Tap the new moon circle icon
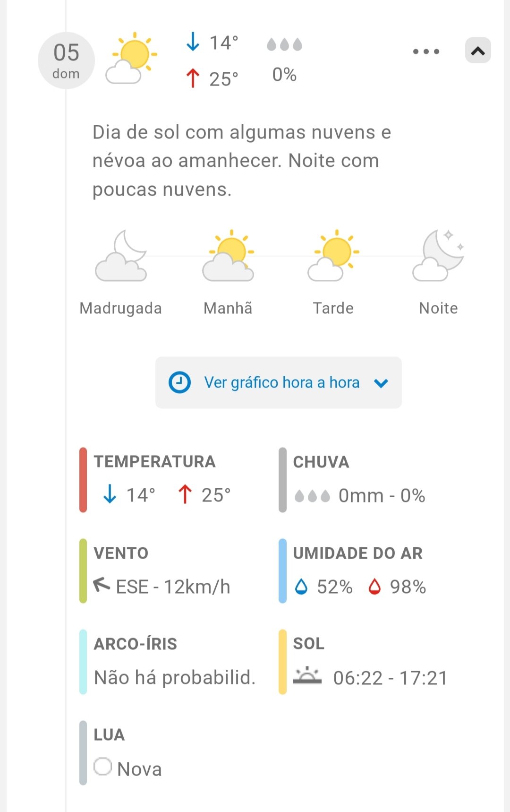Image resolution: width=510 pixels, height=812 pixels. click(102, 767)
